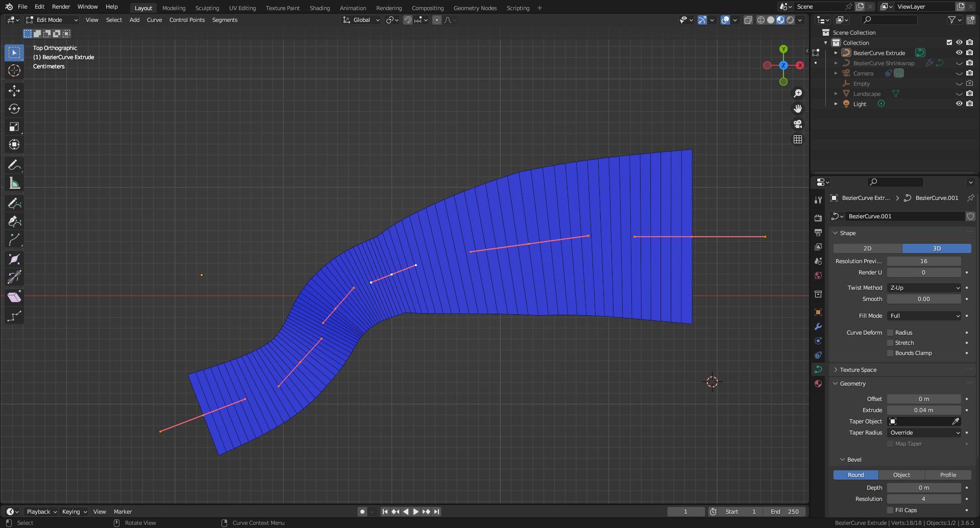Open the Render properties tab
This screenshot has width=980, height=528.
pos(818,218)
